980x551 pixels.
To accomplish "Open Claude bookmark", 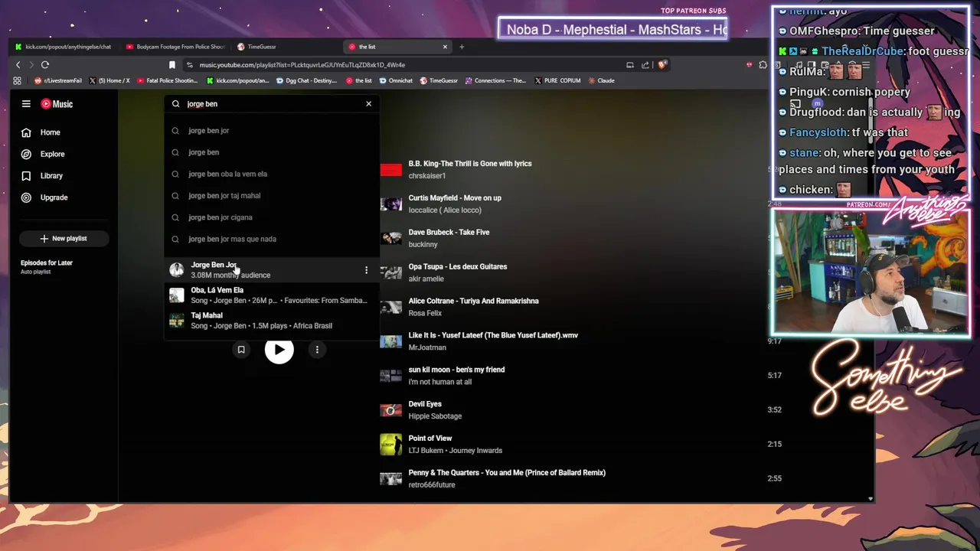I will click(600, 80).
